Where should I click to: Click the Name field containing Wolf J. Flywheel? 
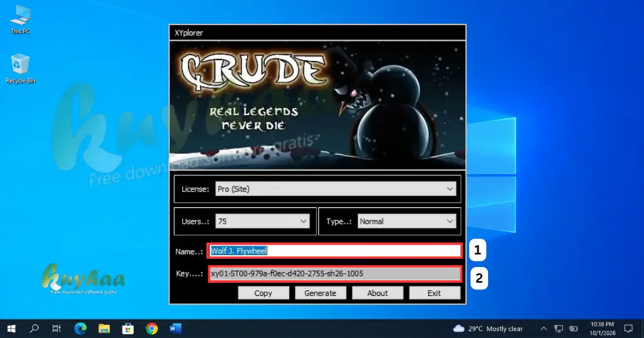click(335, 251)
